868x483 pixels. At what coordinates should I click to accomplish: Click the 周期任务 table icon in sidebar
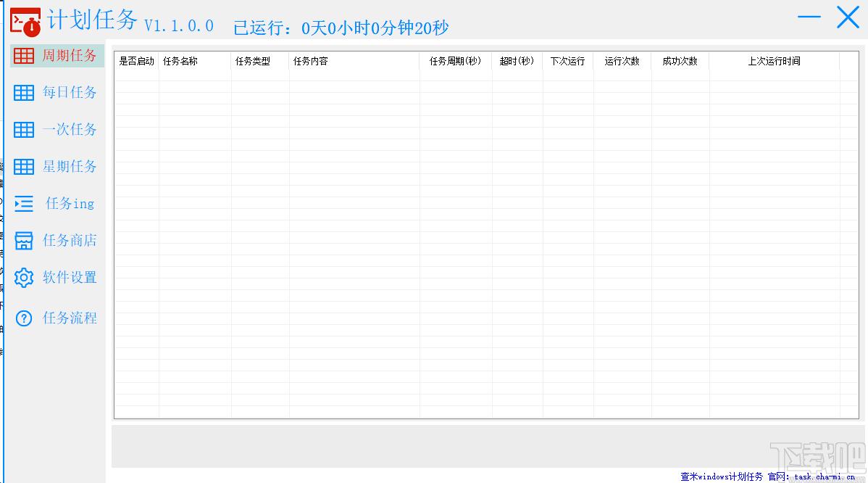24,56
